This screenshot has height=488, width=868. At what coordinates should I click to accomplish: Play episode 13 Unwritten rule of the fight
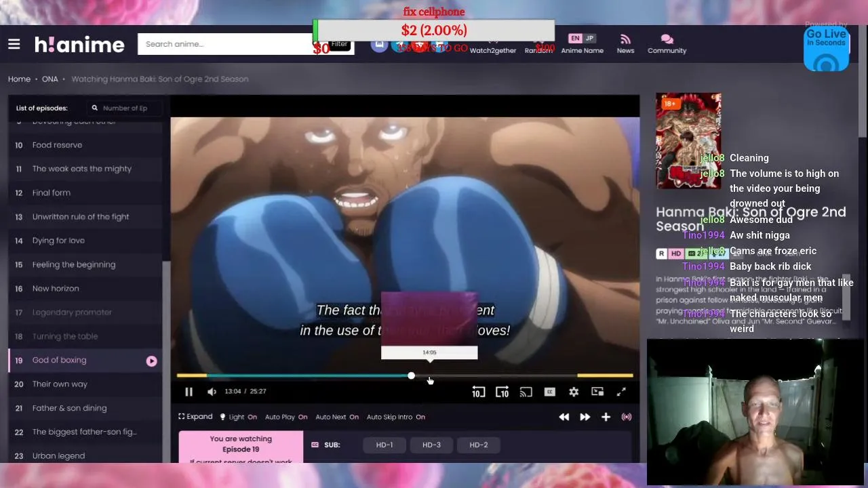point(85,217)
